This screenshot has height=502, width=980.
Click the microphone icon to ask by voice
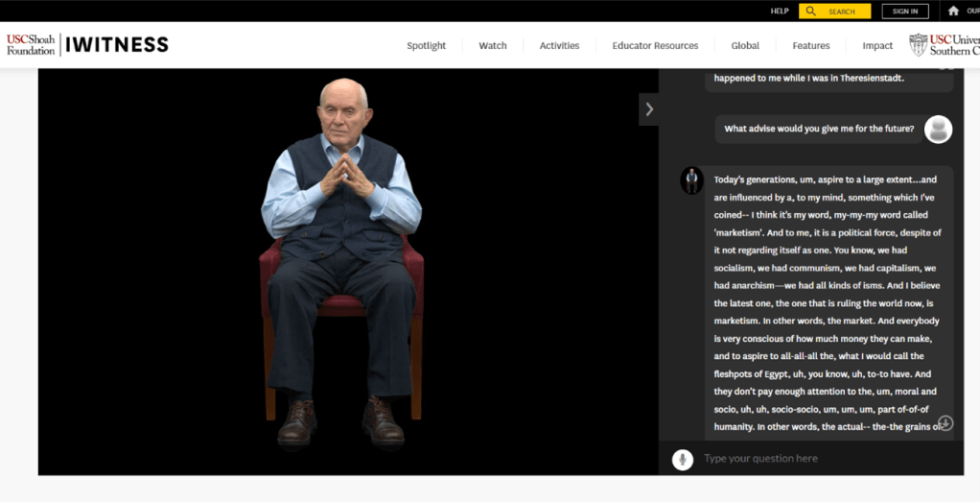pos(682,459)
